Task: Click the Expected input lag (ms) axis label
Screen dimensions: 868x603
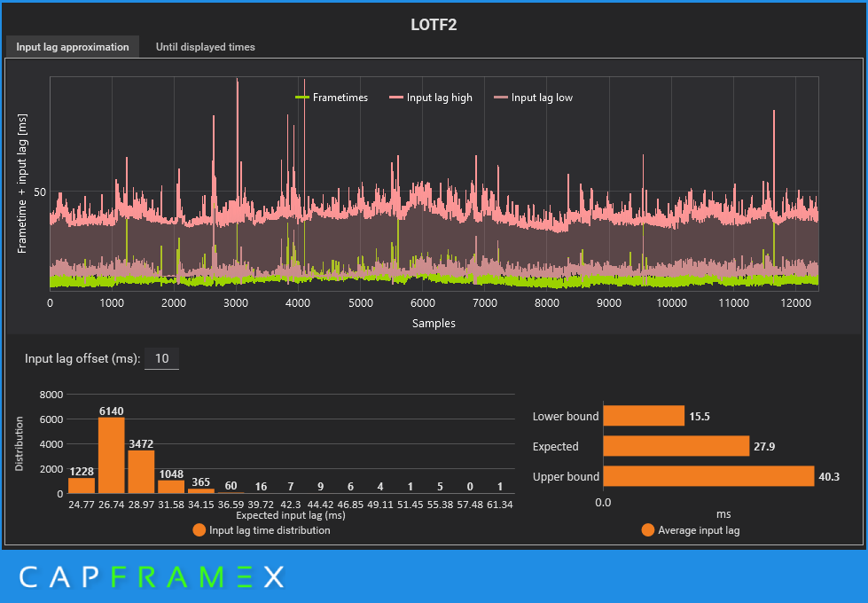Action: tap(291, 515)
